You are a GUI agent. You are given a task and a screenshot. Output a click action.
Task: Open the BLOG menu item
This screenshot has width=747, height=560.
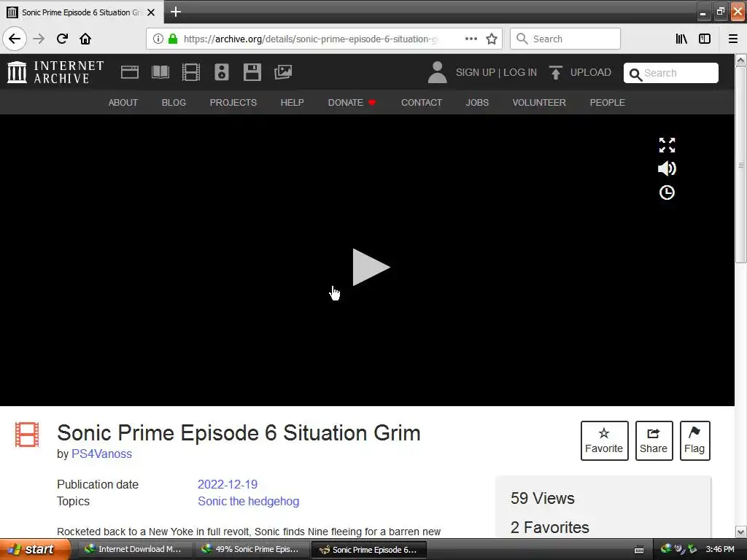pyautogui.click(x=174, y=102)
